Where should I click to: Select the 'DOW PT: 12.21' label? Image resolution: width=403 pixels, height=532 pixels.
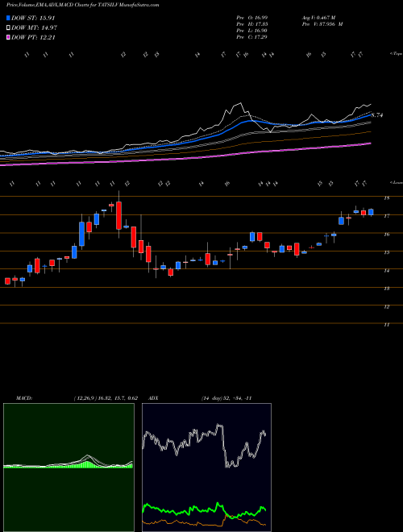coord(33,37)
